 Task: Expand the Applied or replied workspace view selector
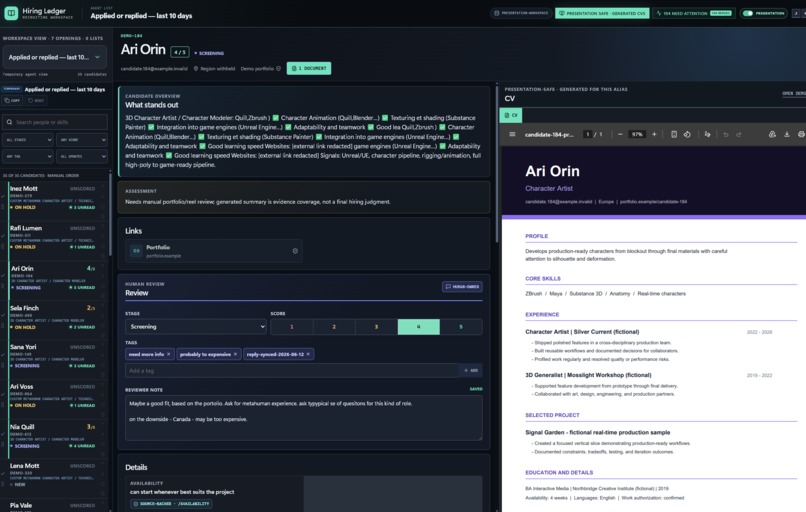(54, 57)
